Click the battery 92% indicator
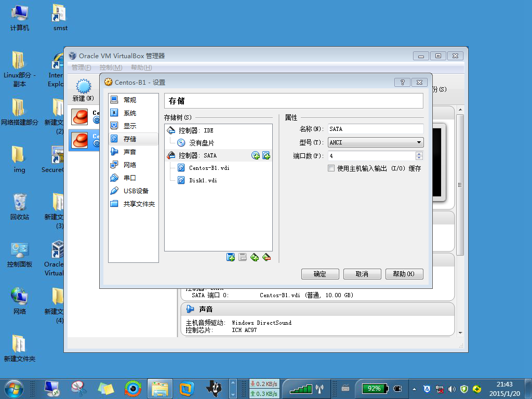This screenshot has height=399, width=532. tap(375, 389)
